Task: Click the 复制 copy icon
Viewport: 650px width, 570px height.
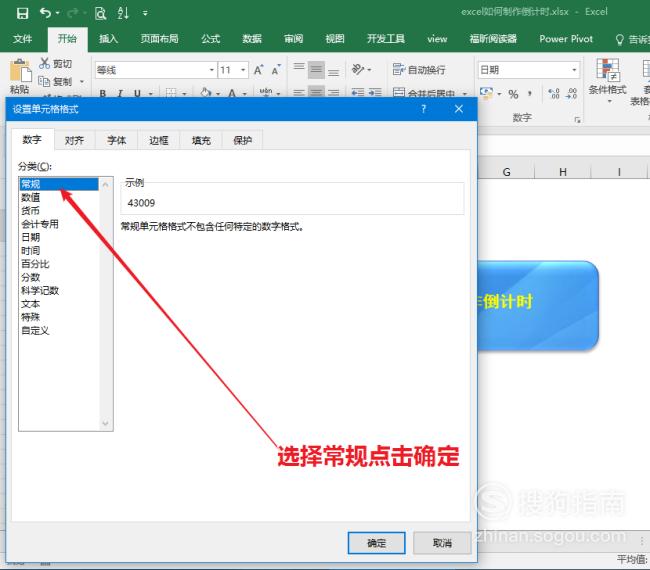Action: [x=44, y=81]
